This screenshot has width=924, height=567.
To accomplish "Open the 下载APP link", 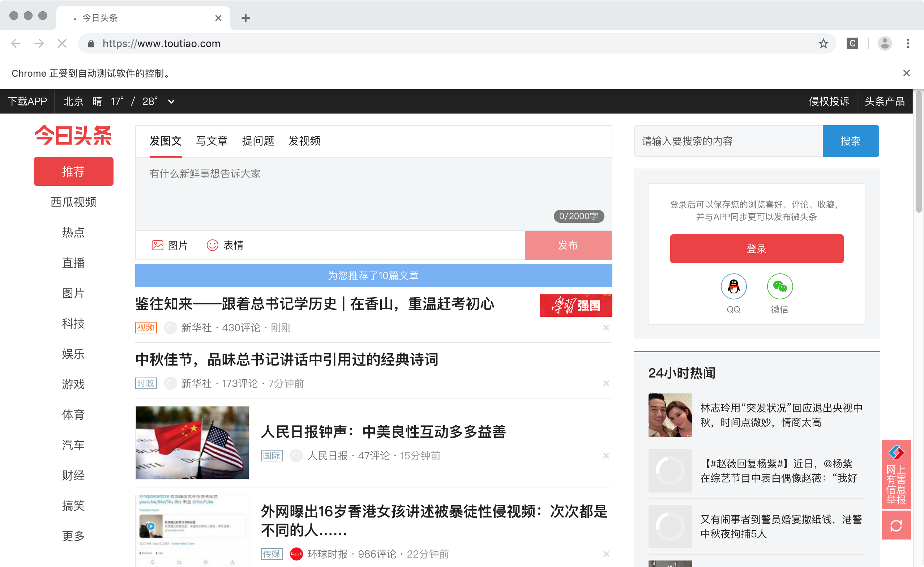I will point(27,101).
